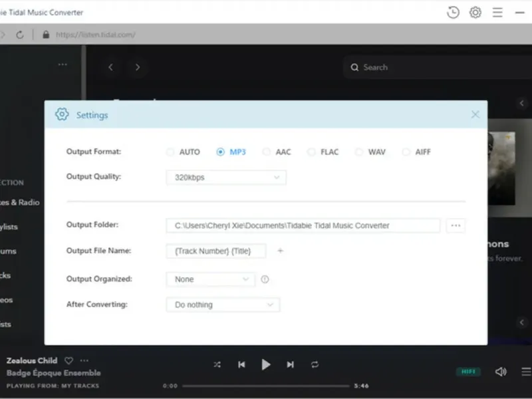
Task: Click the album cover thumbnail behind dialog
Action: 502,168
